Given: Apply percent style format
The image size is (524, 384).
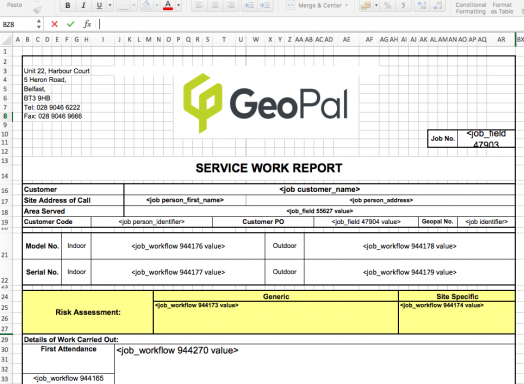Looking at the screenshot, I should (388, 5).
